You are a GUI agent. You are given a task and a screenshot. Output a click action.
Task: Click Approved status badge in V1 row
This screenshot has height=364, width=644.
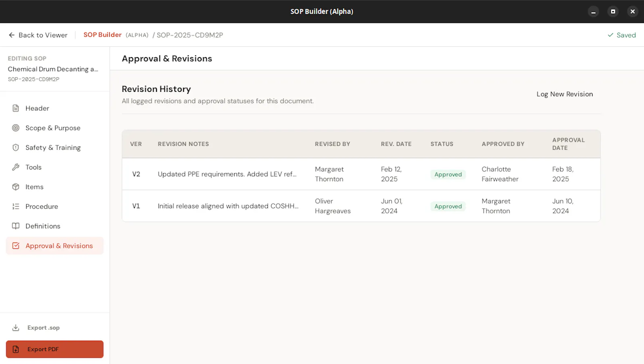(x=448, y=206)
